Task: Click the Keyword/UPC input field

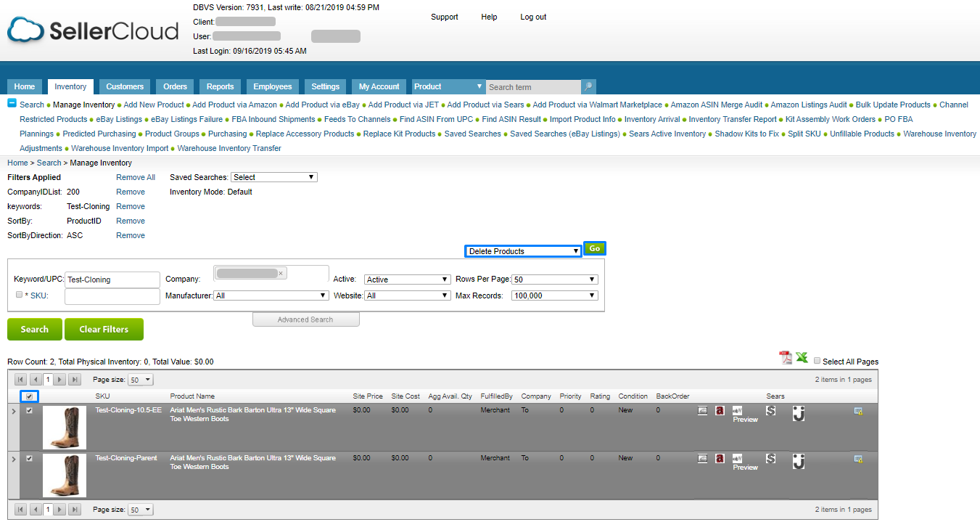Action: tap(112, 280)
